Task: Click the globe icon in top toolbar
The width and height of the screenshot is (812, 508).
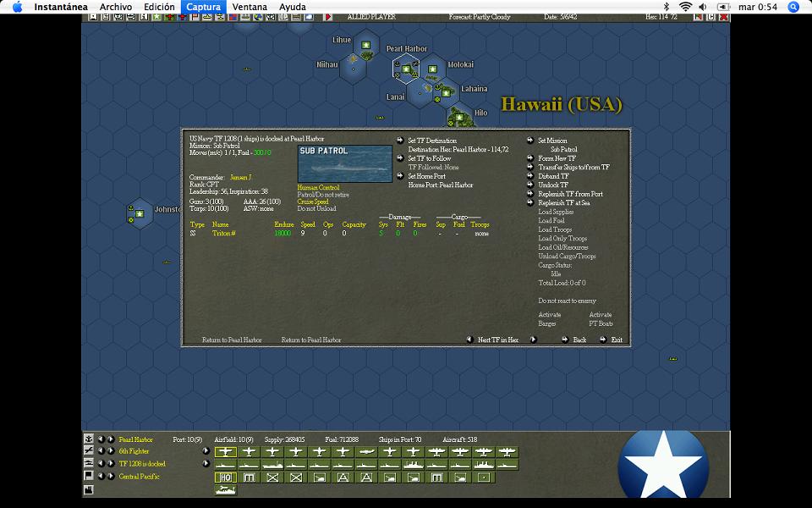Action: 258,17
